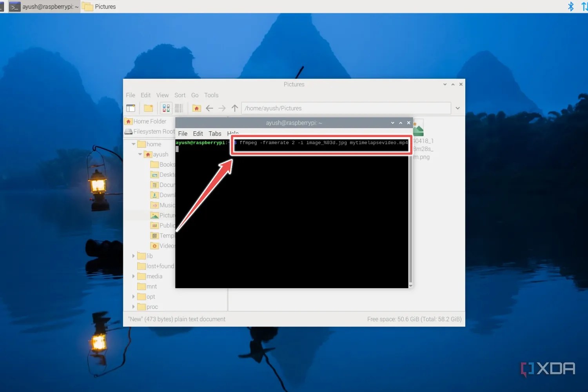The height and width of the screenshot is (392, 588).
Task: Select the PNG file thumbnail beside the terminal
Action: (418, 127)
